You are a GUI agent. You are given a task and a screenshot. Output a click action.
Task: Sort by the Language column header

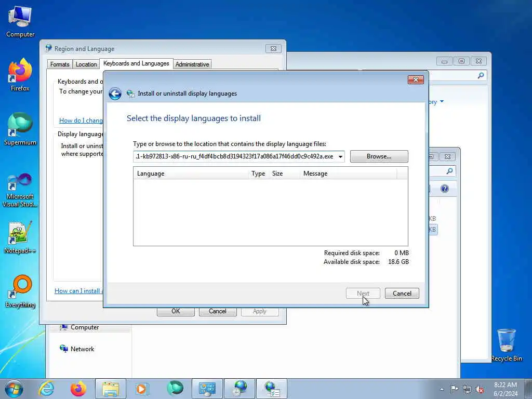(x=191, y=174)
